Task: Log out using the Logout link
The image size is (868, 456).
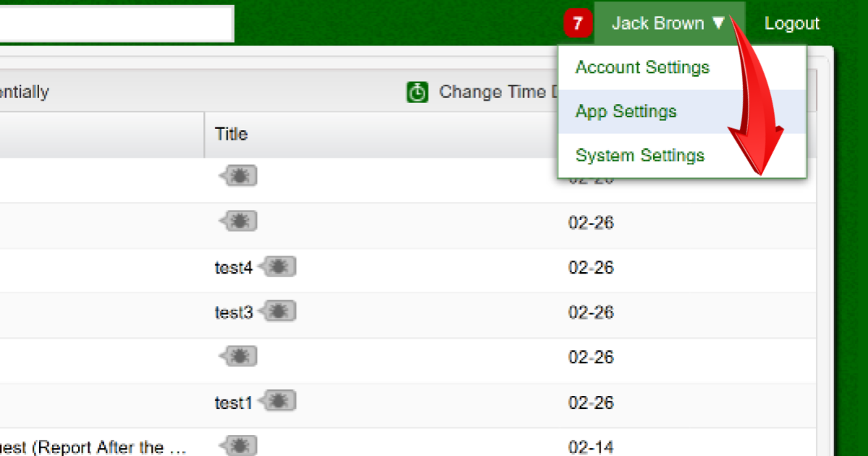Action: (x=791, y=24)
